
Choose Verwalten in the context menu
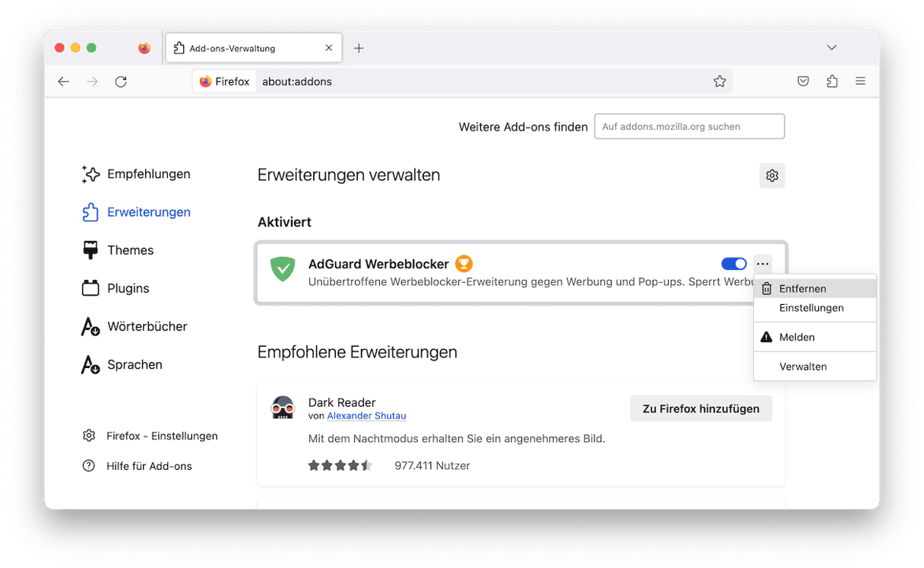(x=803, y=367)
